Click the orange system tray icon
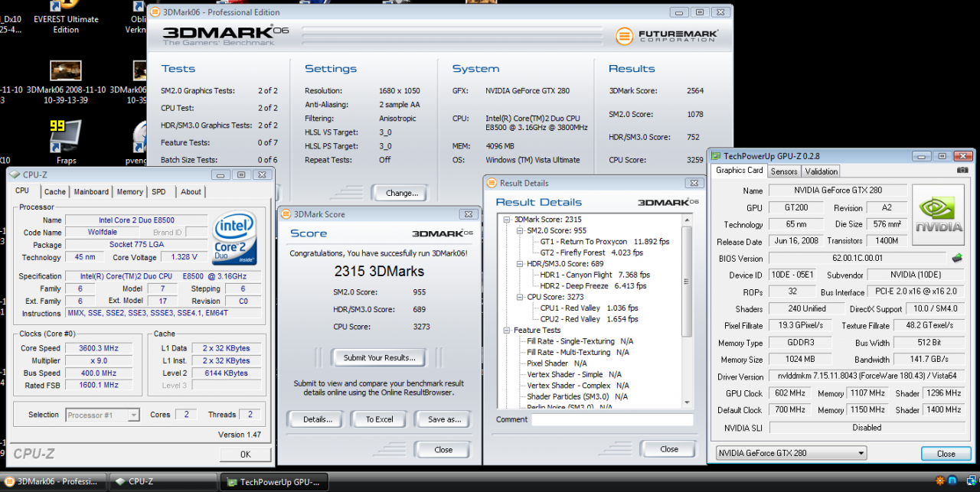Viewport: 980px width, 492px height. point(939,481)
